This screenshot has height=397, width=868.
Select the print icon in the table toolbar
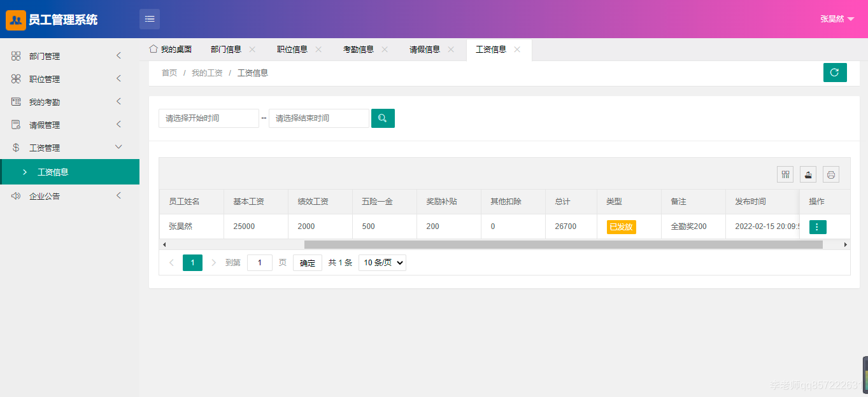click(830, 174)
